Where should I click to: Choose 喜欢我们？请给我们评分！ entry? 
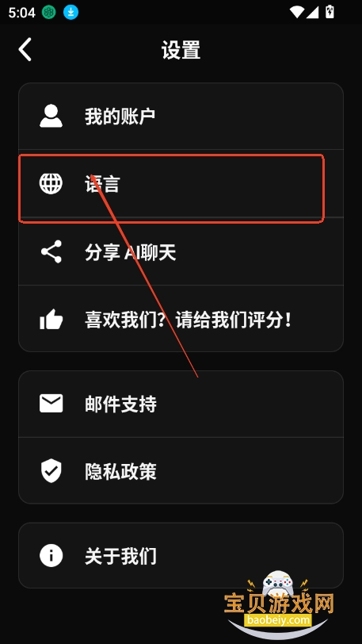coord(181,319)
